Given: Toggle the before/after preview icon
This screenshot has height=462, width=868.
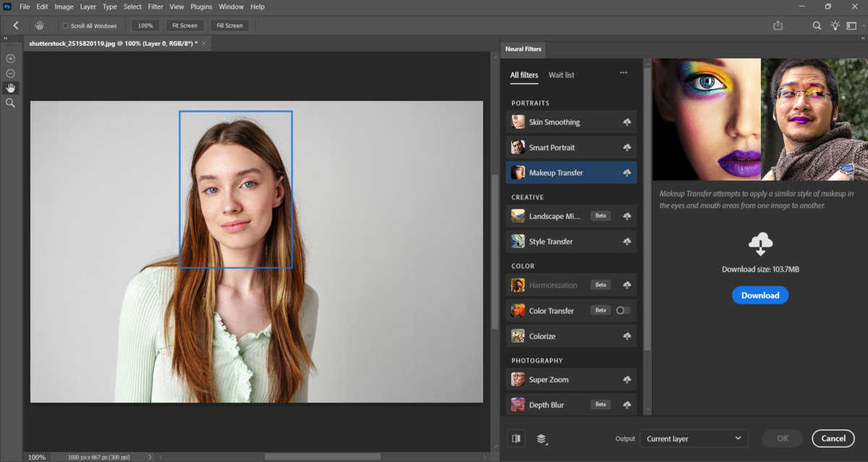Looking at the screenshot, I should [516, 438].
